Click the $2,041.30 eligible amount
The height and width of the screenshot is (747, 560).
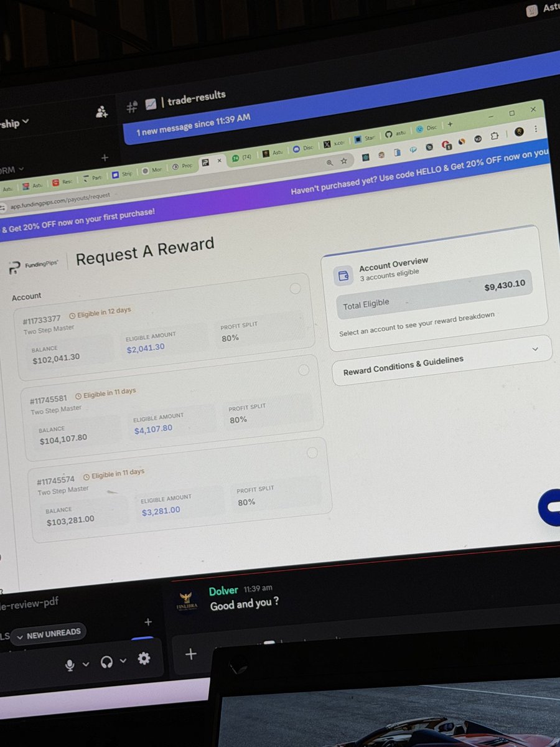(x=146, y=348)
